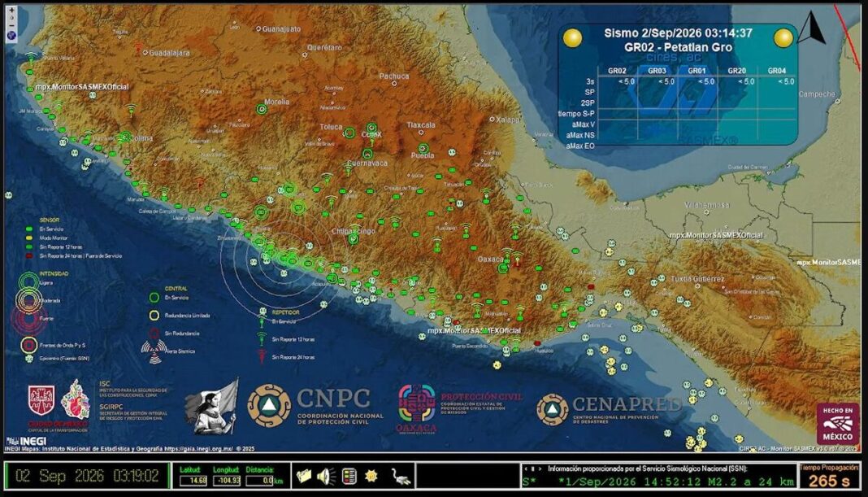The image size is (868, 497).
Task: Click the Guadalajara city label
Action: [170, 53]
